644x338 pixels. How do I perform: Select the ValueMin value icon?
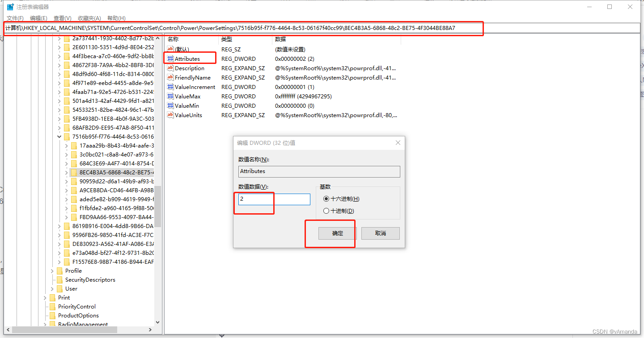(x=170, y=106)
